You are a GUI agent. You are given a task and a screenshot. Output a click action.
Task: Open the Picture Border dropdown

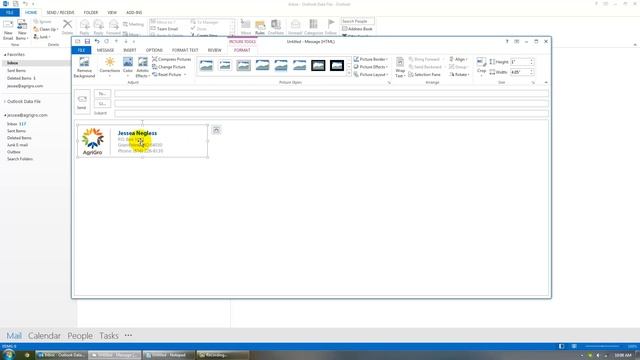[371, 59]
